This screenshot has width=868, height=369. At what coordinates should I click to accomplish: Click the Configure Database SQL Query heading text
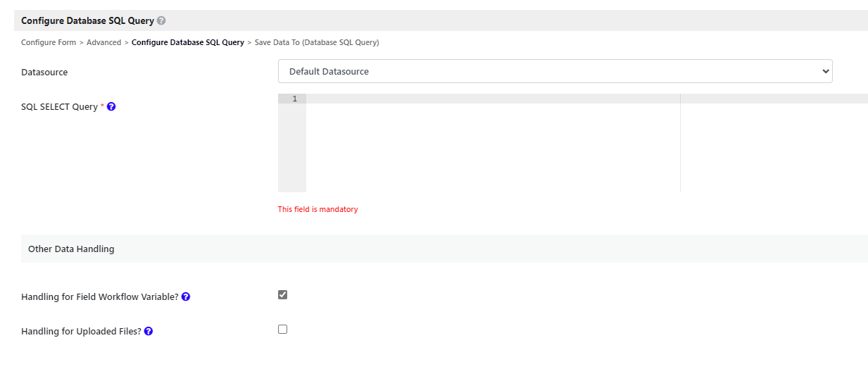click(x=87, y=21)
